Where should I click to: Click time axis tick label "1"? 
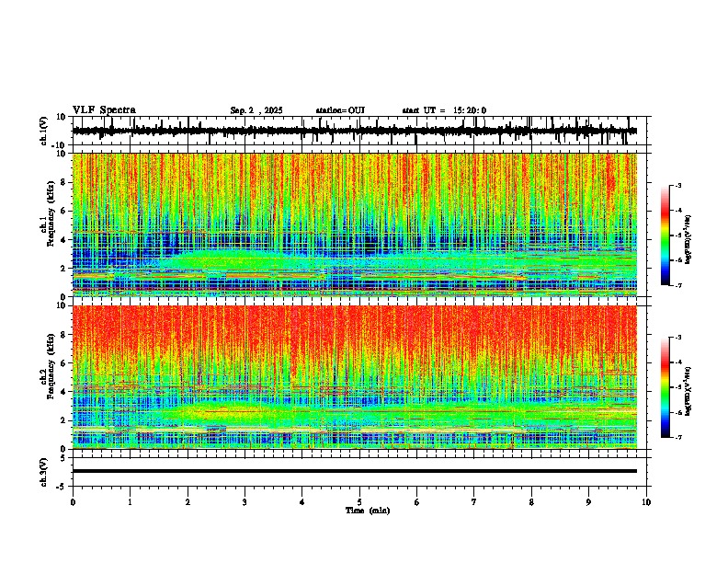coord(130,502)
